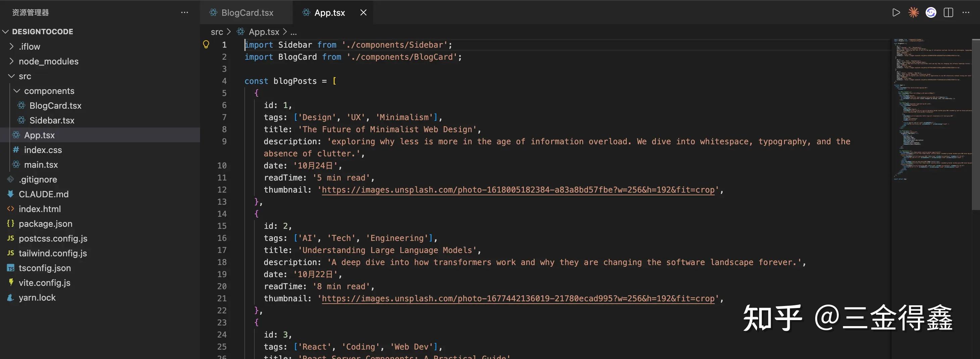980x359 pixels.
Task: Open the editor more actions ellipsis
Action: click(966, 12)
